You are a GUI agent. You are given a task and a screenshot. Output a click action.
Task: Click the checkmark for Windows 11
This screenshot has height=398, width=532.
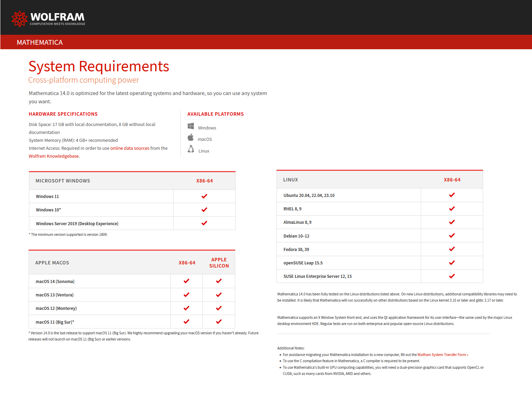tap(204, 196)
